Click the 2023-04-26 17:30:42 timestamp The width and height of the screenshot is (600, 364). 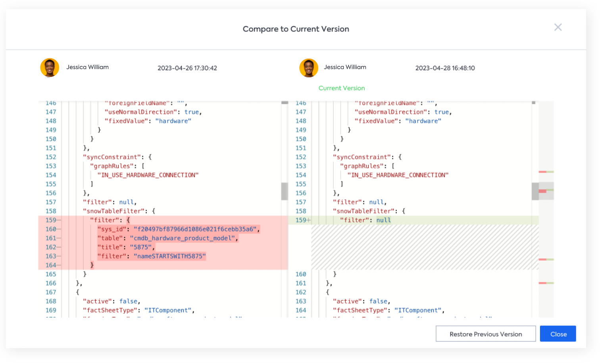(x=187, y=68)
